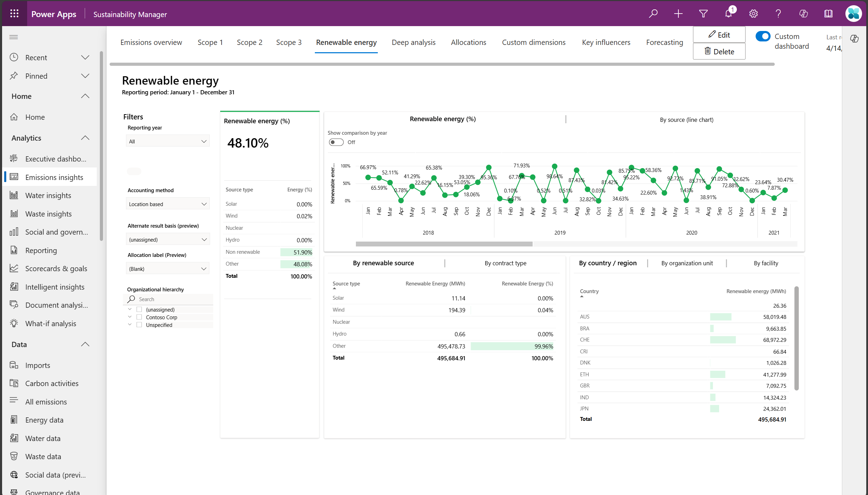Open the settings gear icon

[754, 14]
